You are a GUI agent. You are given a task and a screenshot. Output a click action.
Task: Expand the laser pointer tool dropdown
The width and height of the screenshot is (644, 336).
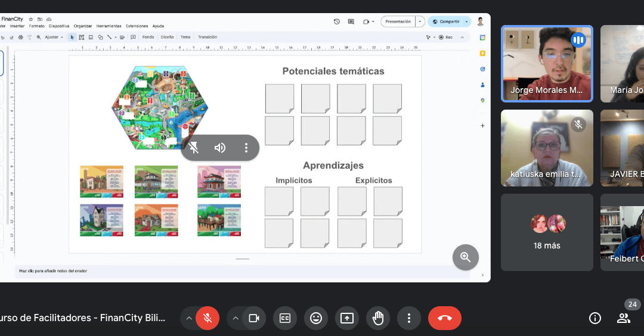(x=435, y=38)
